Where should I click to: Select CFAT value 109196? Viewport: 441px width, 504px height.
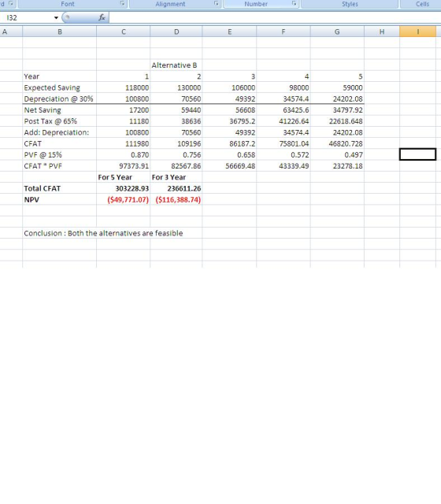176,143
